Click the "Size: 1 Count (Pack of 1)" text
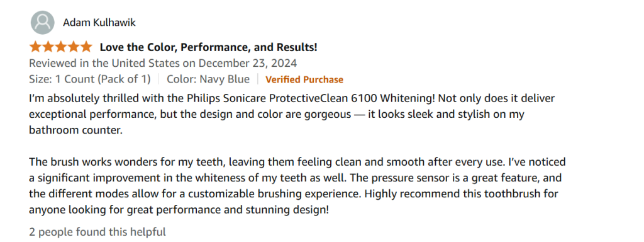Image resolution: width=644 pixels, height=242 pixels. 90,79
